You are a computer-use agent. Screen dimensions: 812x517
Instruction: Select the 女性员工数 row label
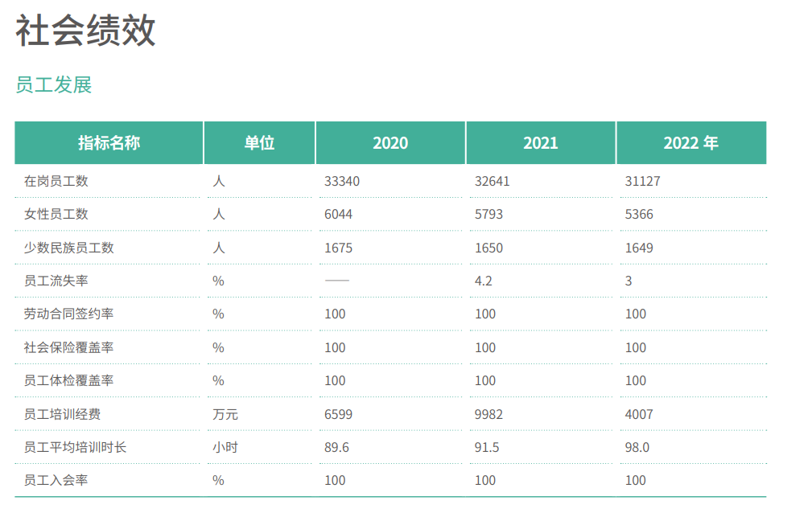pyautogui.click(x=56, y=214)
